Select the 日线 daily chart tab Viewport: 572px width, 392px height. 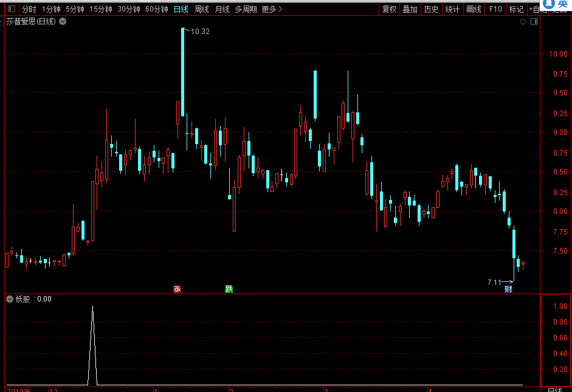[181, 9]
